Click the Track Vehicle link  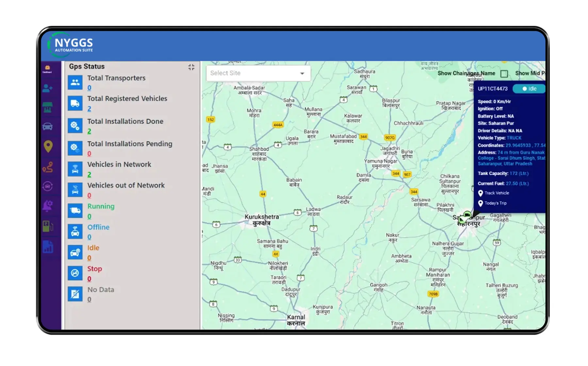497,193
